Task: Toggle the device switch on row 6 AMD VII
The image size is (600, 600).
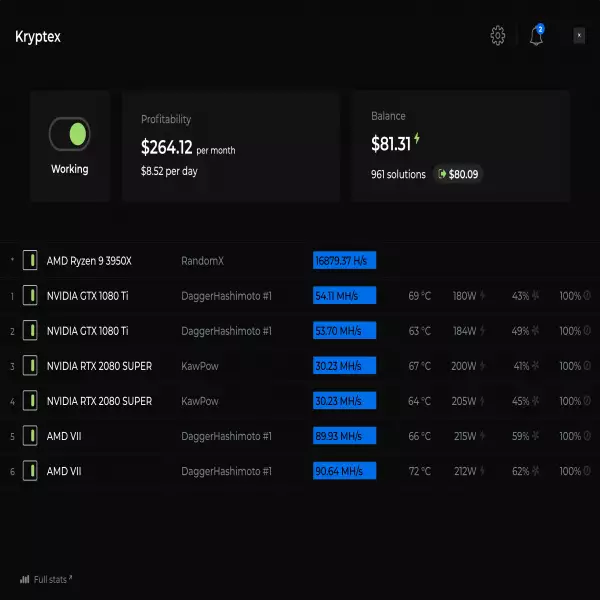Action: (30, 471)
